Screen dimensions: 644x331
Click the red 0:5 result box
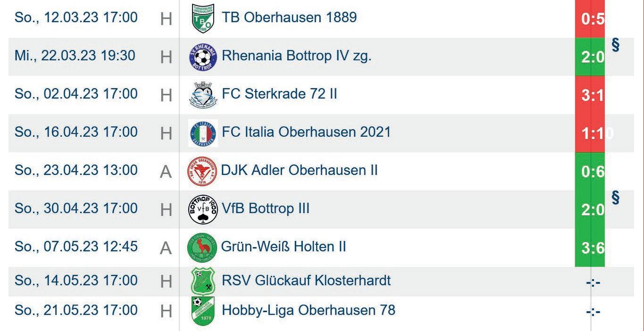point(590,19)
